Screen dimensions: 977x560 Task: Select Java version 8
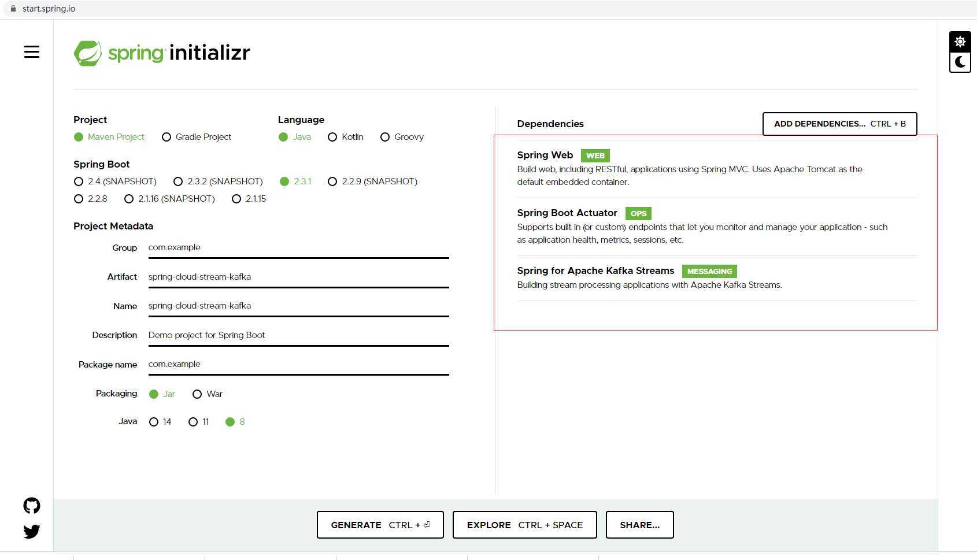click(235, 422)
